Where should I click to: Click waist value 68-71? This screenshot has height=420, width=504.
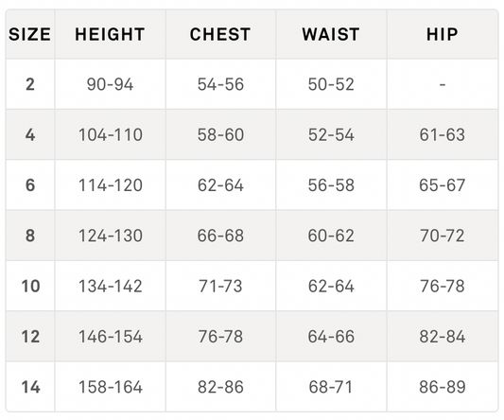point(331,387)
